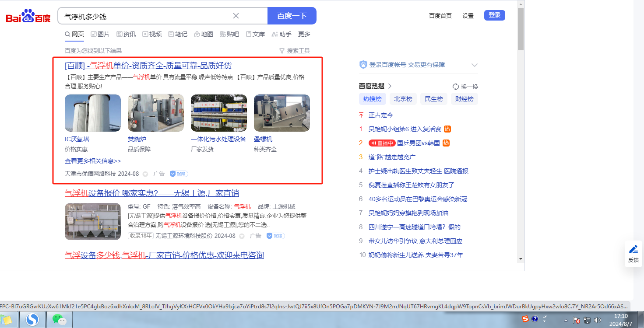Open the [百顺] 气浮机单价 result title
The image size is (644, 328).
click(148, 66)
